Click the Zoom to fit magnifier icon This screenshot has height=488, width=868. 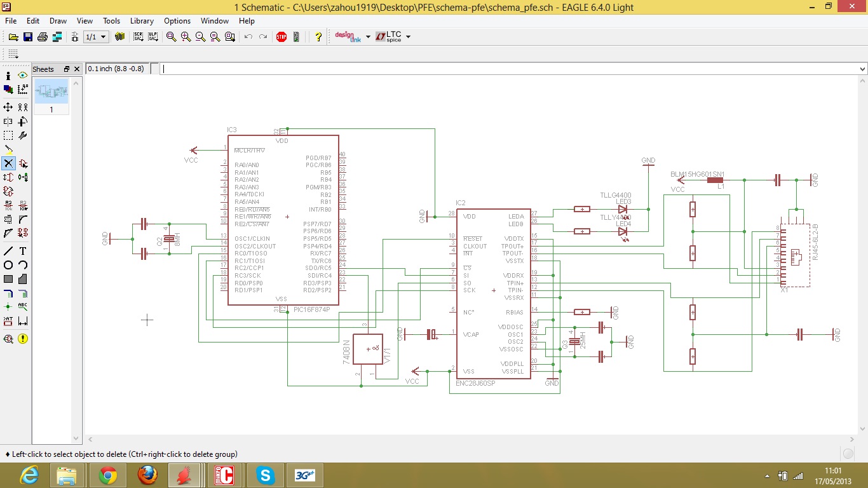tap(171, 37)
